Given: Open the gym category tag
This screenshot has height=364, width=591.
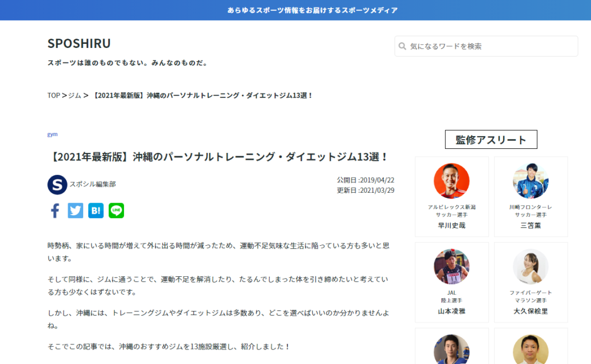Looking at the screenshot, I should pos(53,134).
